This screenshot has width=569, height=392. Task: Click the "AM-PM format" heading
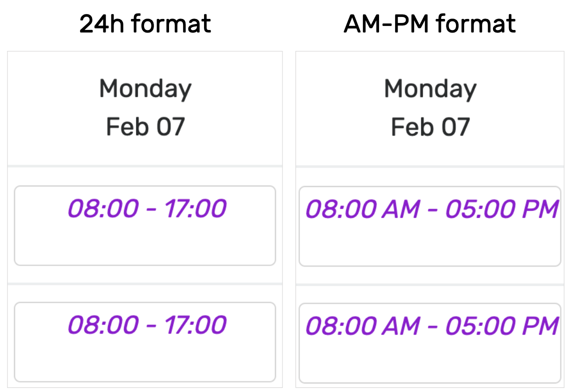pos(429,24)
